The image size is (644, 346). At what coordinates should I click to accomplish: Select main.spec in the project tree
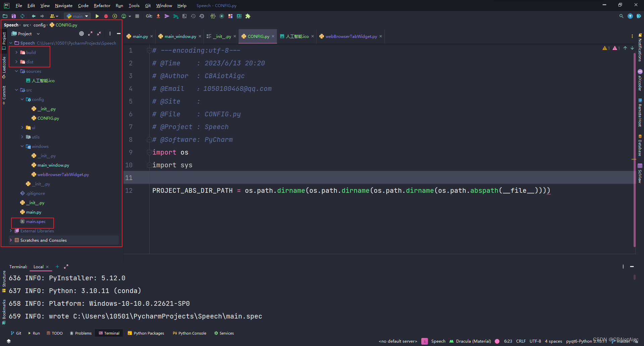click(x=36, y=221)
